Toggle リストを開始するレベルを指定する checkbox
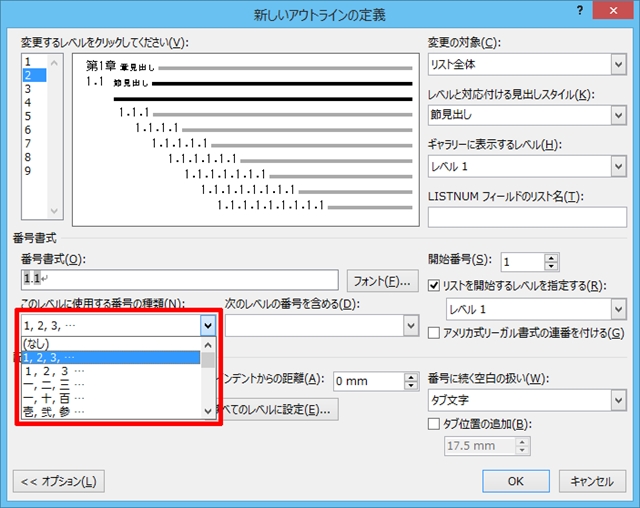 (x=434, y=286)
